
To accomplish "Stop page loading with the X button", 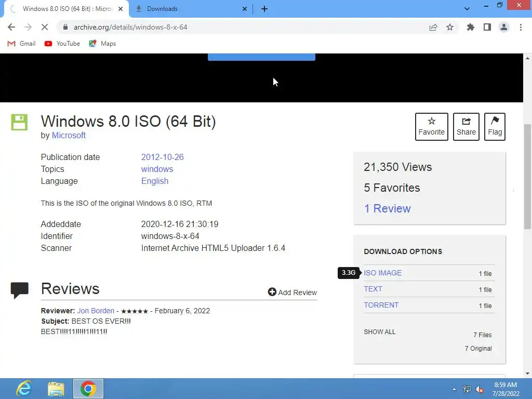I will coord(45,27).
